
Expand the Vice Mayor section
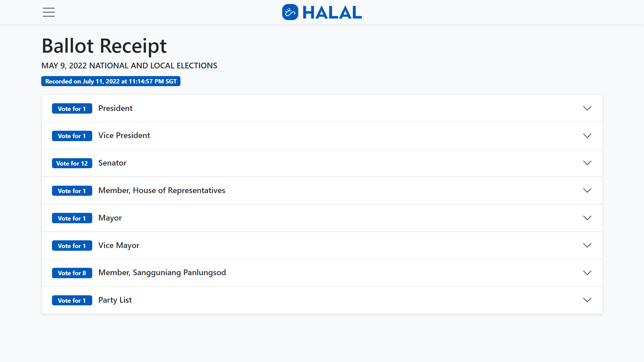pos(587,245)
